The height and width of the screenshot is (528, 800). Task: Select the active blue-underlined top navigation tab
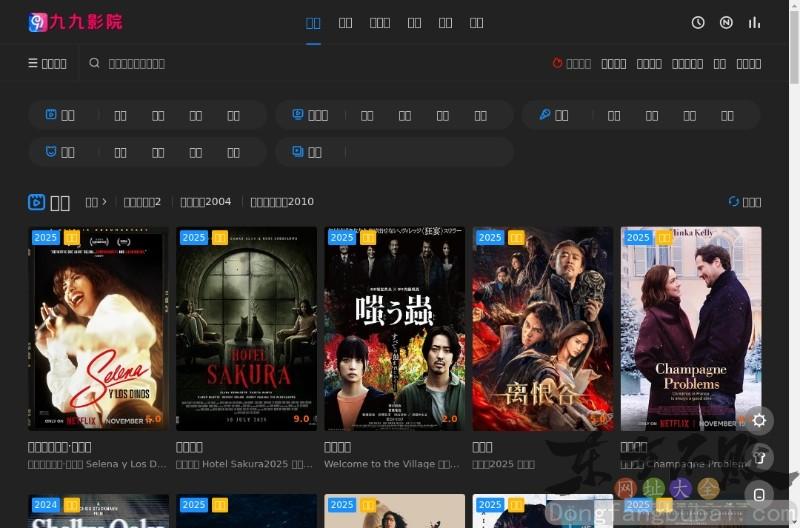pos(313,22)
